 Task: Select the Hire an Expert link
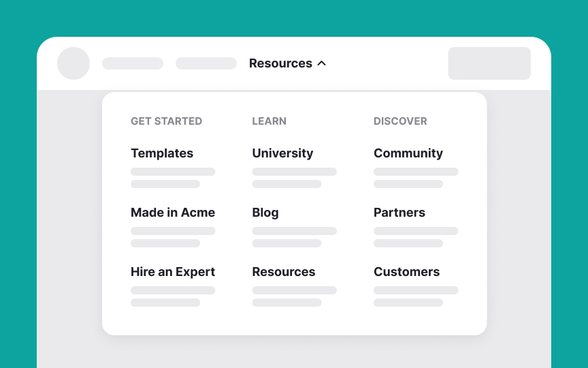(x=173, y=272)
